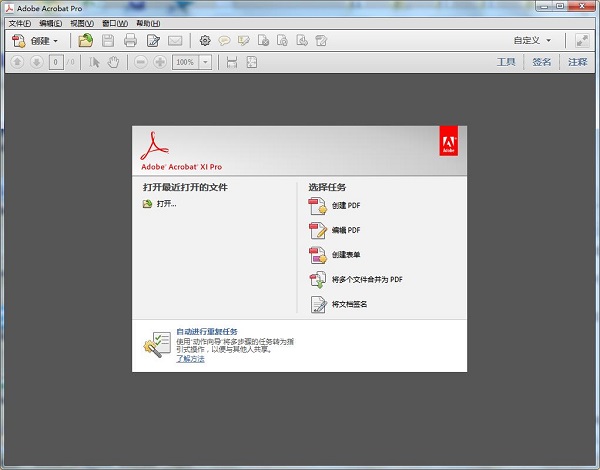This screenshot has height=470, width=600.
Task: Click the page number input field
Action: coord(56,62)
